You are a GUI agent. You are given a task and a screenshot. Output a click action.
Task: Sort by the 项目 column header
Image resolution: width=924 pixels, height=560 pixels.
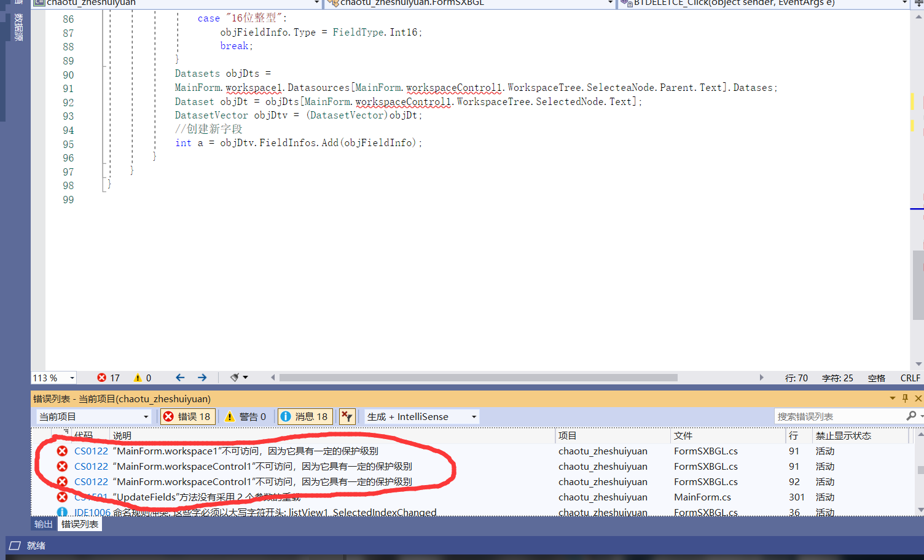[613, 435]
